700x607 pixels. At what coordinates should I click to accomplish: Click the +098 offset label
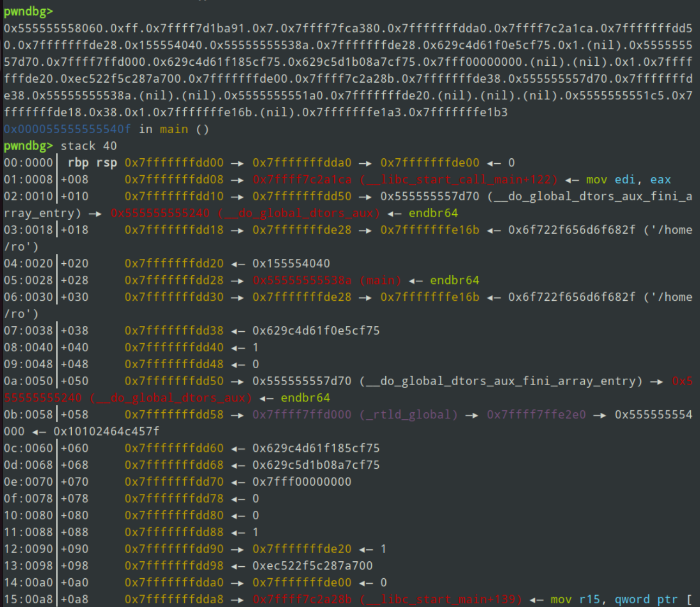[x=74, y=566]
